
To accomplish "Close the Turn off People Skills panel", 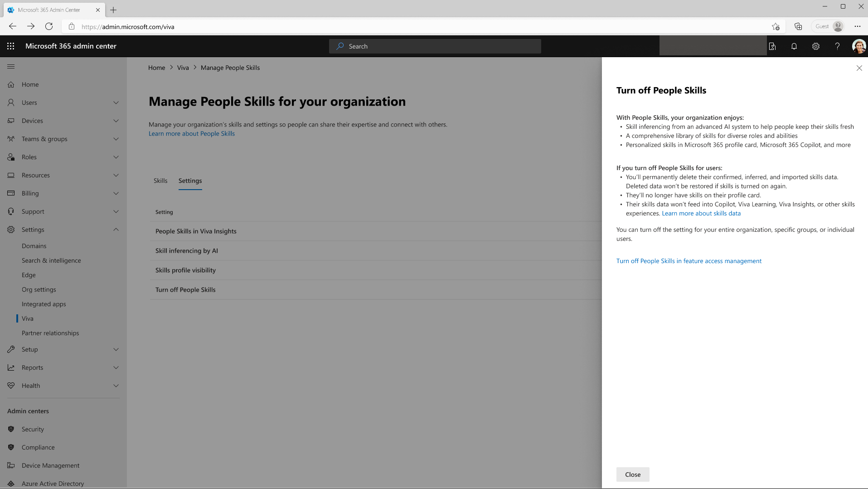I will (x=859, y=68).
